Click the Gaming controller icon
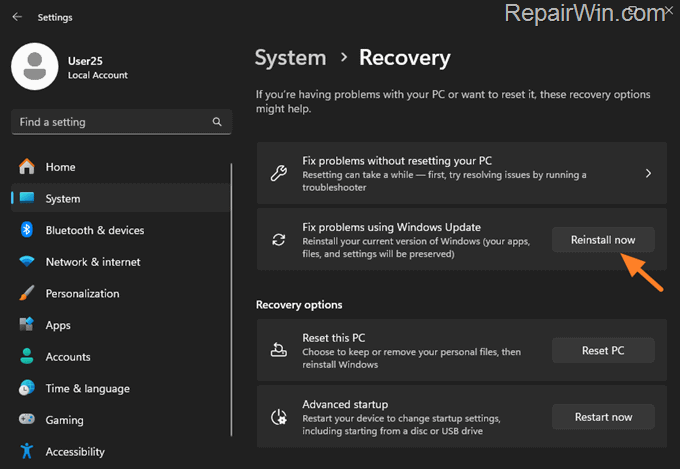 [26, 419]
